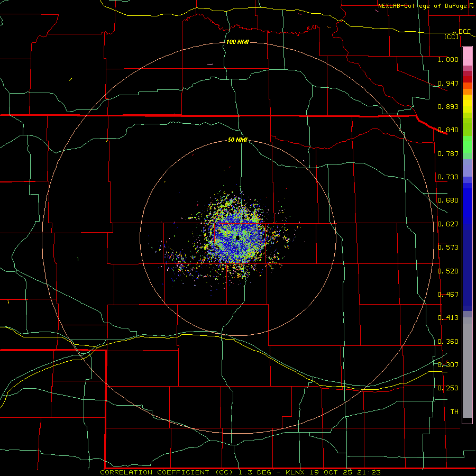Click the 50 NMI range ring label

(237, 140)
